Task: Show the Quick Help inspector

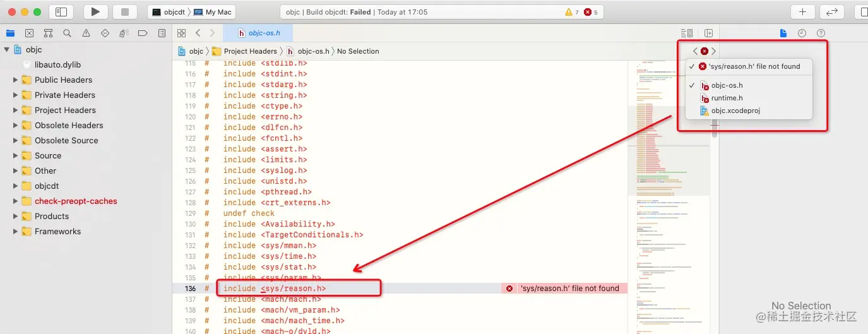Action: (821, 33)
